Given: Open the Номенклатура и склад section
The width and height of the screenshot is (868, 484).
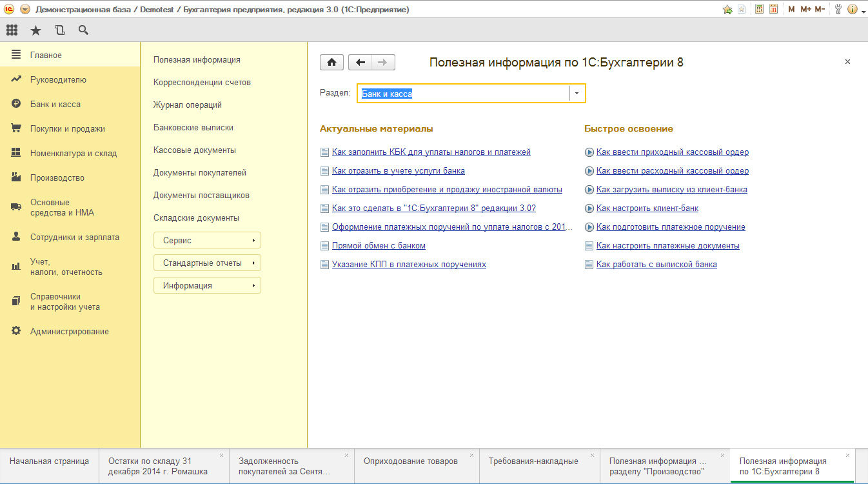Looking at the screenshot, I should (70, 154).
